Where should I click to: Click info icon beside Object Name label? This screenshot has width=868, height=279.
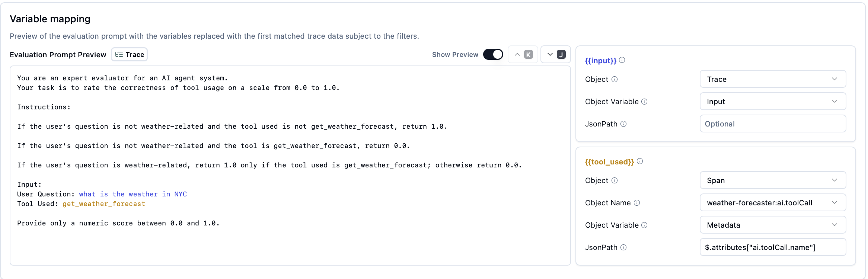(x=637, y=203)
